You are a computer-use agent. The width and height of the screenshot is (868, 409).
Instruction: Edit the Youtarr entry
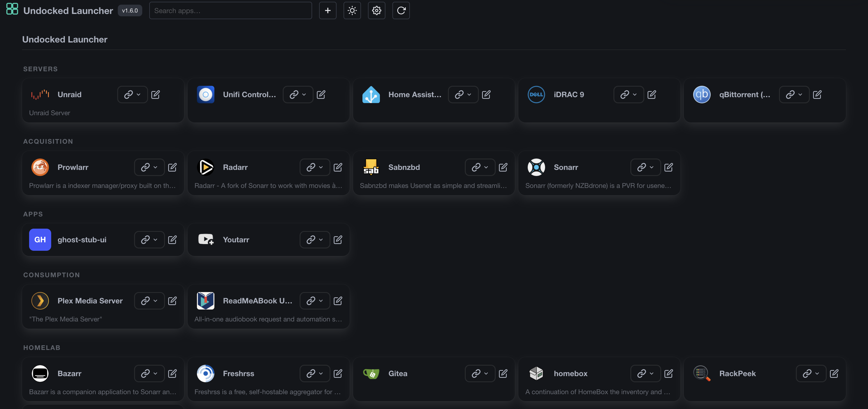(x=338, y=239)
